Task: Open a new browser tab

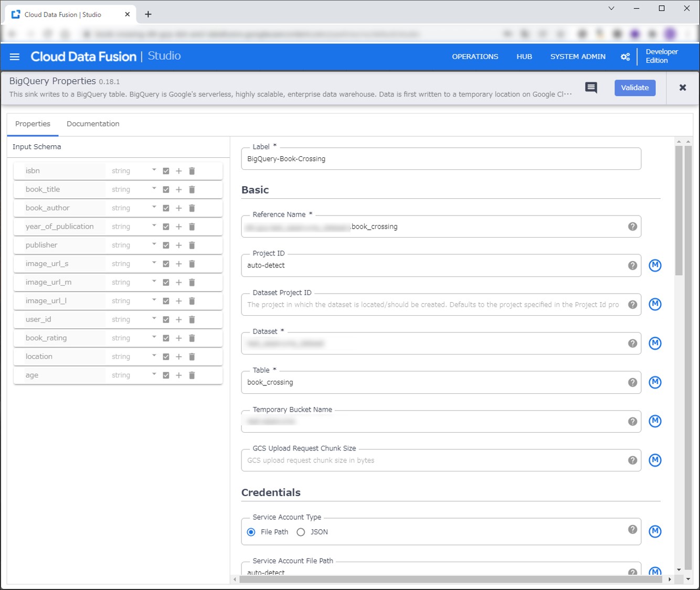Action: click(x=148, y=14)
